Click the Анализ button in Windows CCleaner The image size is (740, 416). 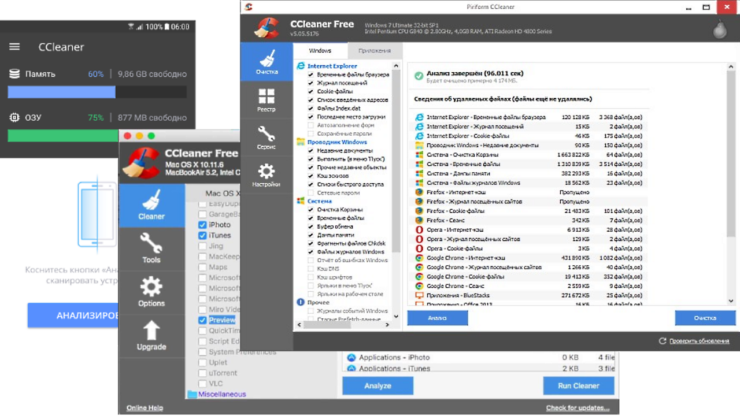coord(437,318)
